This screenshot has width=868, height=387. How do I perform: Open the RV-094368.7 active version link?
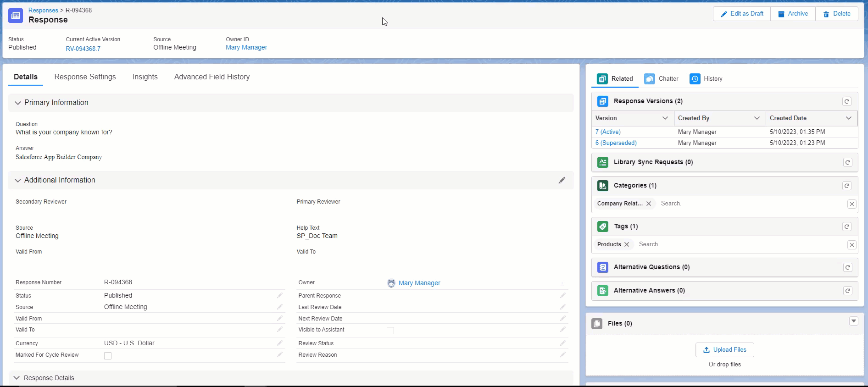point(83,49)
